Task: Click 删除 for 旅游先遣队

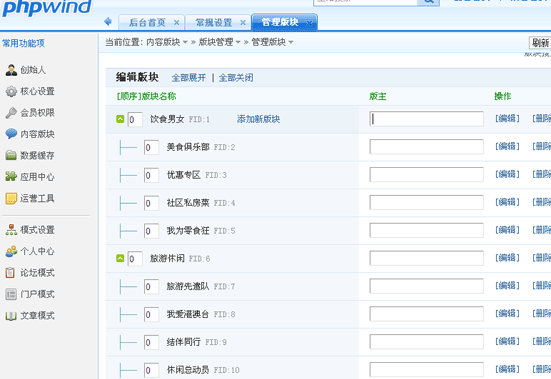Action: tap(542, 286)
